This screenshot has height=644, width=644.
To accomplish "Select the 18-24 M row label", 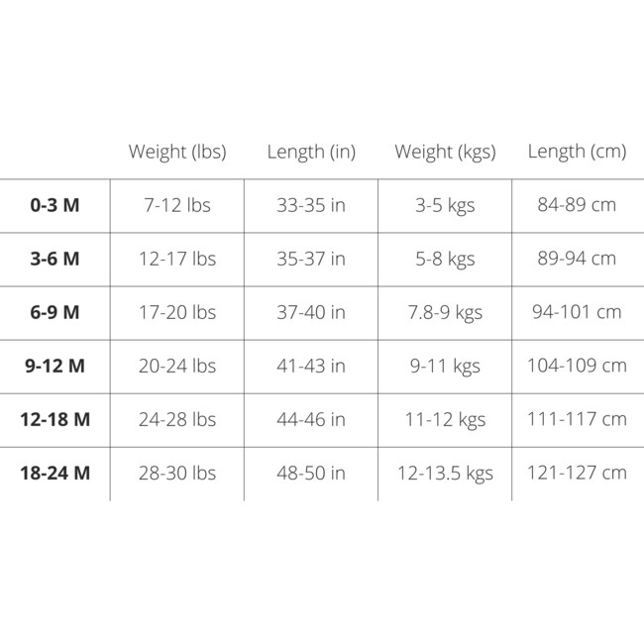I will click(x=54, y=473).
